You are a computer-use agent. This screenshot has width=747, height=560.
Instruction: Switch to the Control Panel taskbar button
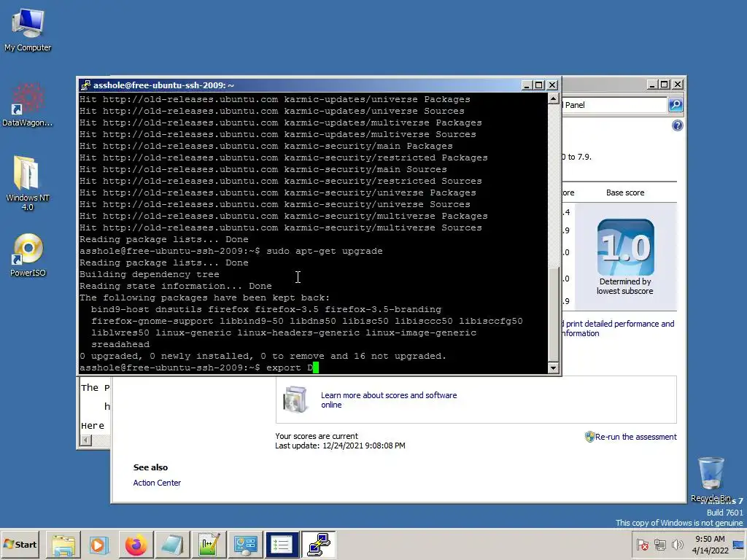point(245,545)
